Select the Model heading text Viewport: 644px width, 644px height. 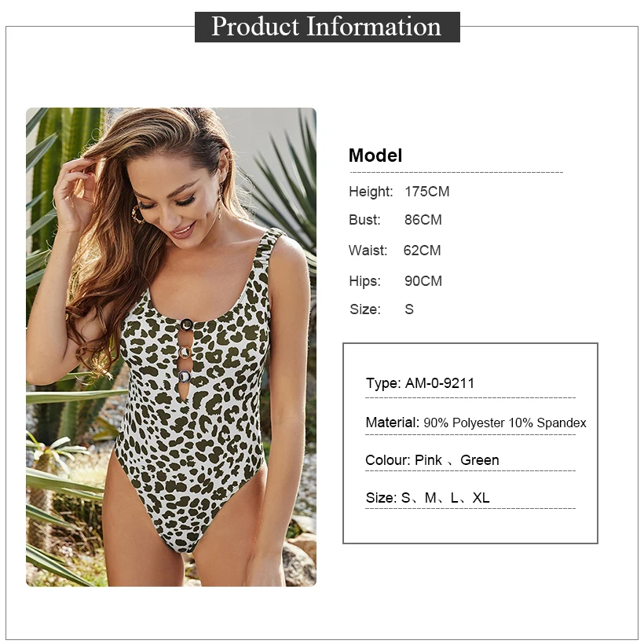click(x=375, y=156)
